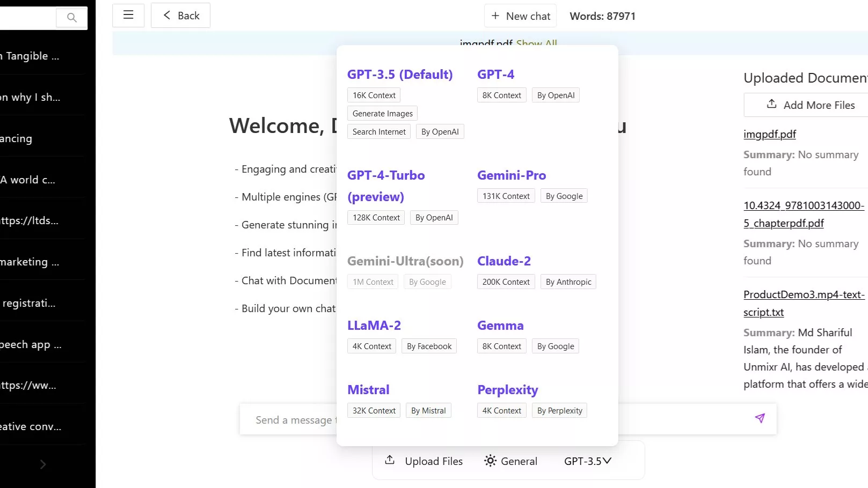This screenshot has width=868, height=488.
Task: Choose the Gemini-Pro model
Action: (x=511, y=175)
